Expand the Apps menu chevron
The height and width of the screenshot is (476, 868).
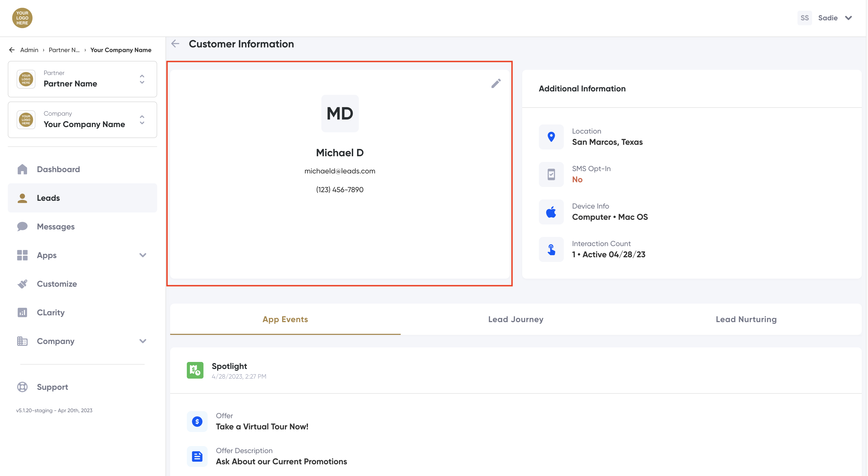tap(143, 255)
